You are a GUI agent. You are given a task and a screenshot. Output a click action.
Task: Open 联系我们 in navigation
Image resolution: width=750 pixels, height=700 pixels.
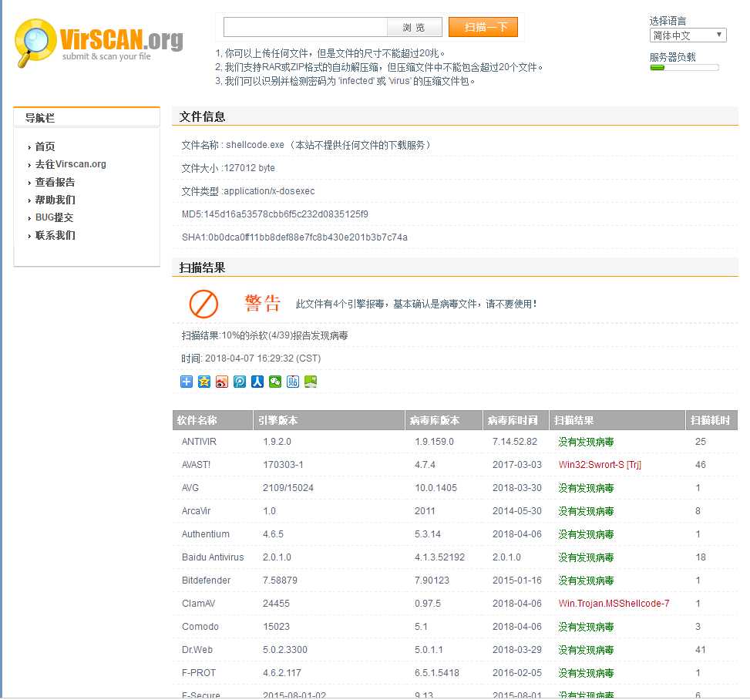pyautogui.click(x=55, y=235)
